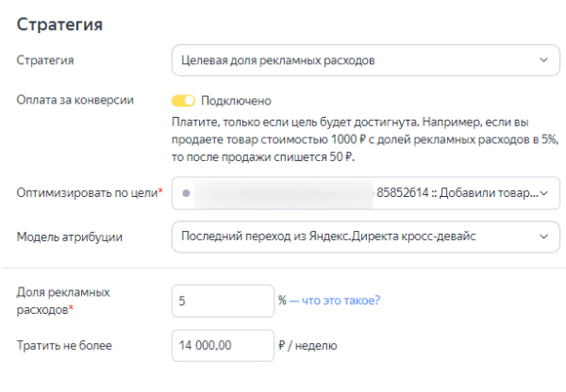Click the Тратить не более field
Image resolution: width=566 pixels, height=392 pixels.
point(223,345)
